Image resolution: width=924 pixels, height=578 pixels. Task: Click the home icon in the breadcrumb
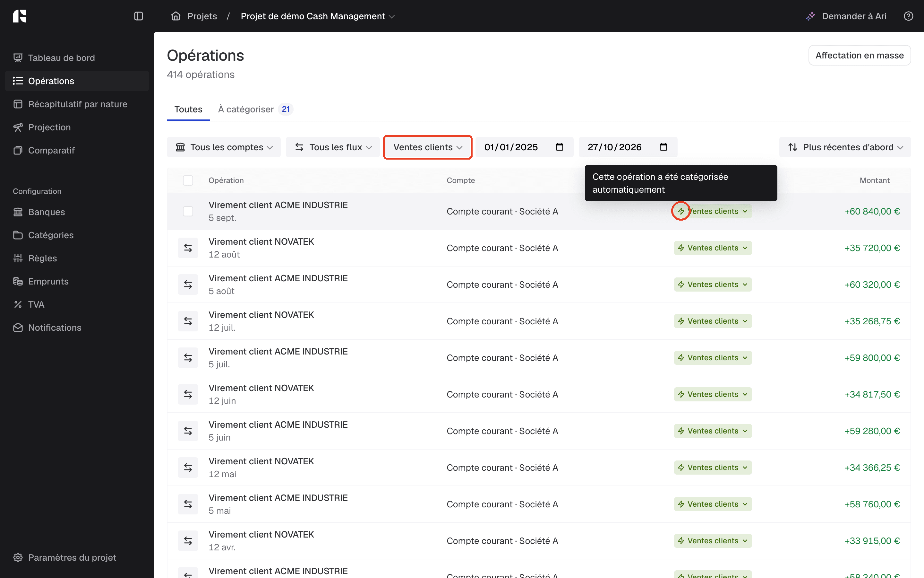175,16
